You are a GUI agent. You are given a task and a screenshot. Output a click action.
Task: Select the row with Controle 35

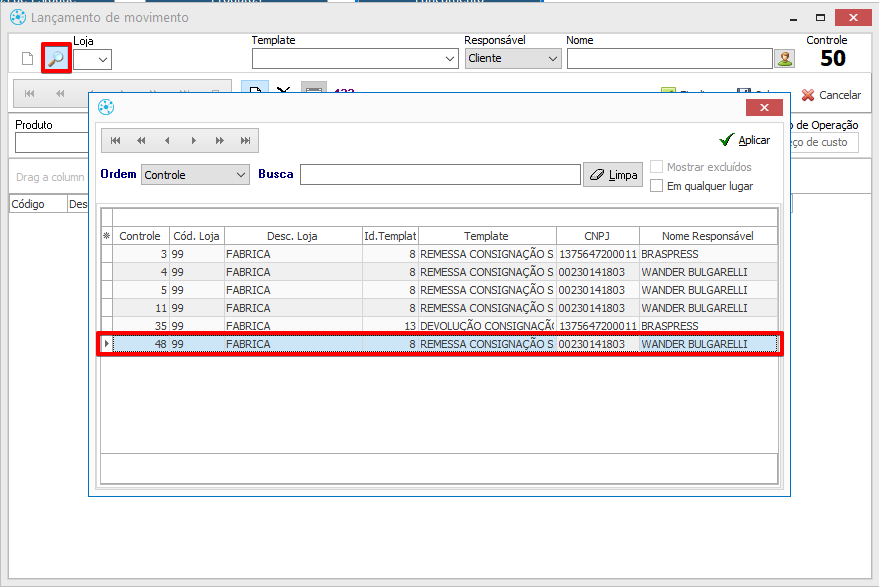(x=440, y=325)
